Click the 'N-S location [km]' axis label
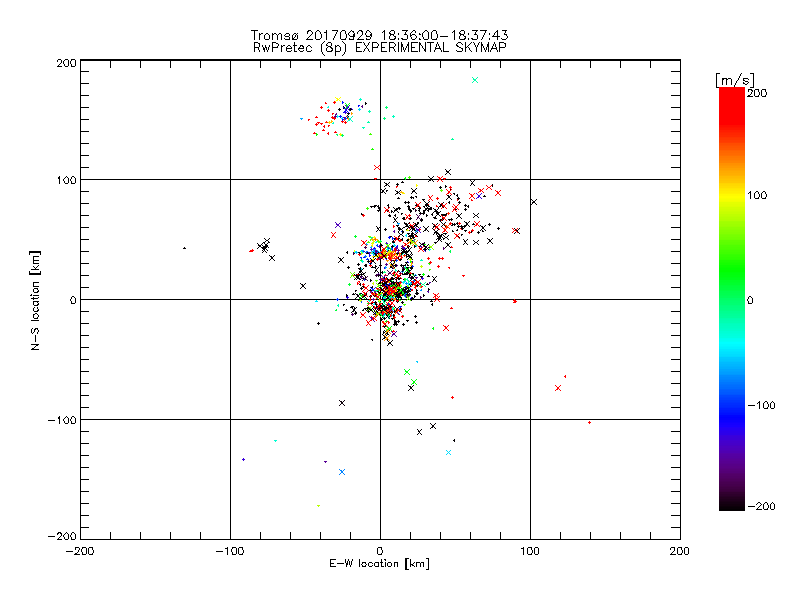The height and width of the screenshot is (600, 800). point(35,301)
